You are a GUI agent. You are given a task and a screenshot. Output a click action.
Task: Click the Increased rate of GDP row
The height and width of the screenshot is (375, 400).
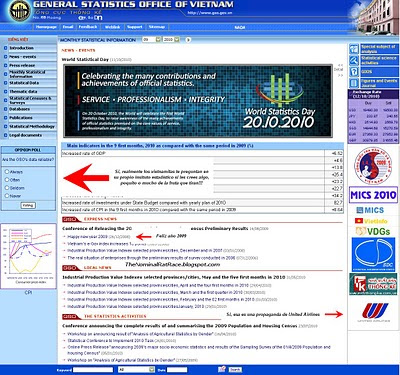click(x=202, y=153)
